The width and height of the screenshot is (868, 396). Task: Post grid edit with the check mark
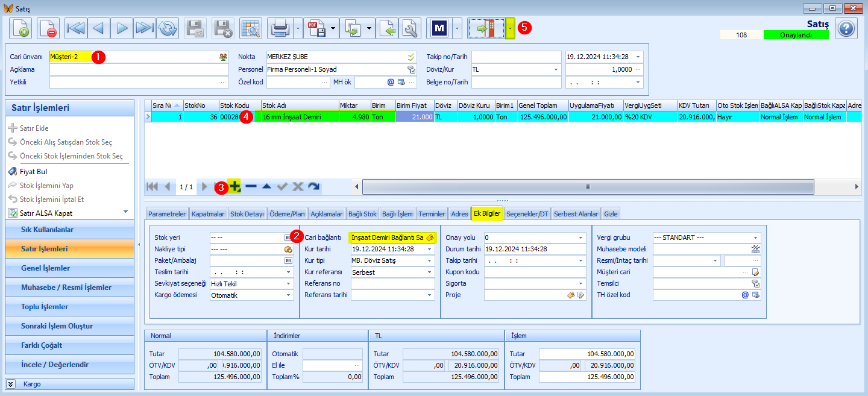click(282, 187)
